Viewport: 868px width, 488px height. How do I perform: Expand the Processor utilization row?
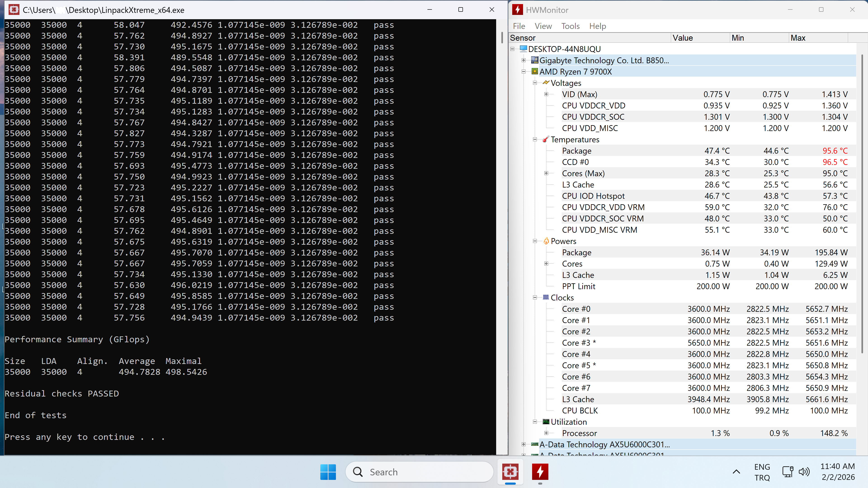pos(546,433)
